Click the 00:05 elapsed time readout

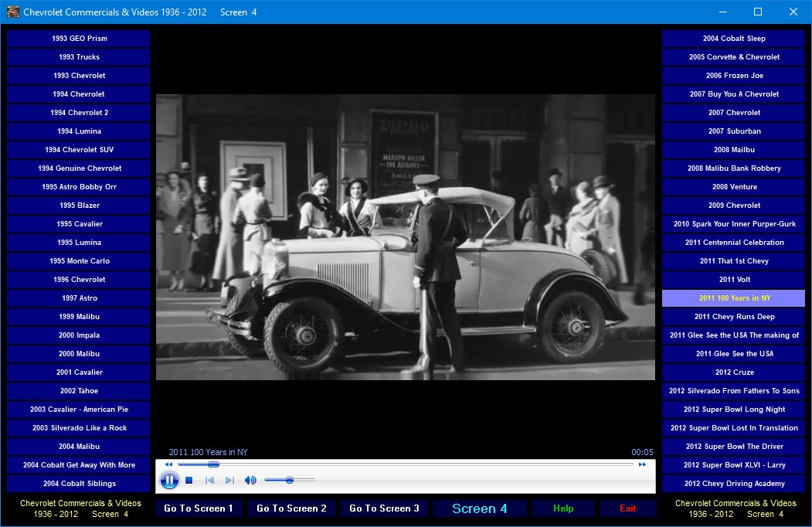click(x=642, y=452)
